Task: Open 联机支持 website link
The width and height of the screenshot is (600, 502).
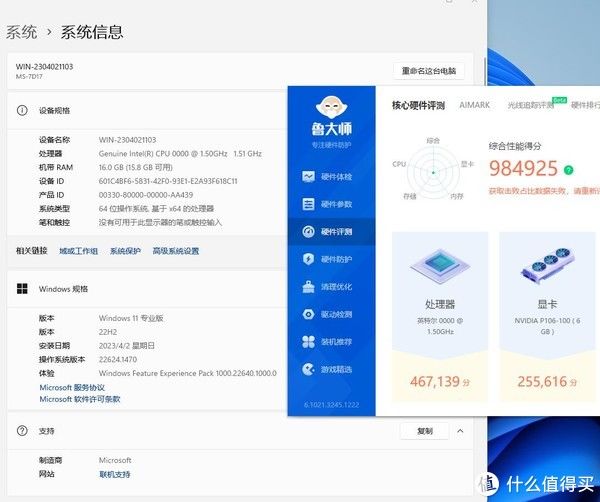Action: coord(114,474)
